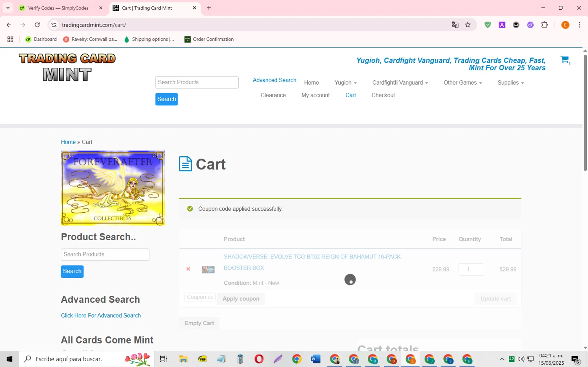Screen dimensions: 588x367
Task: Open File Explorer from the taskbar
Action: (x=183, y=359)
